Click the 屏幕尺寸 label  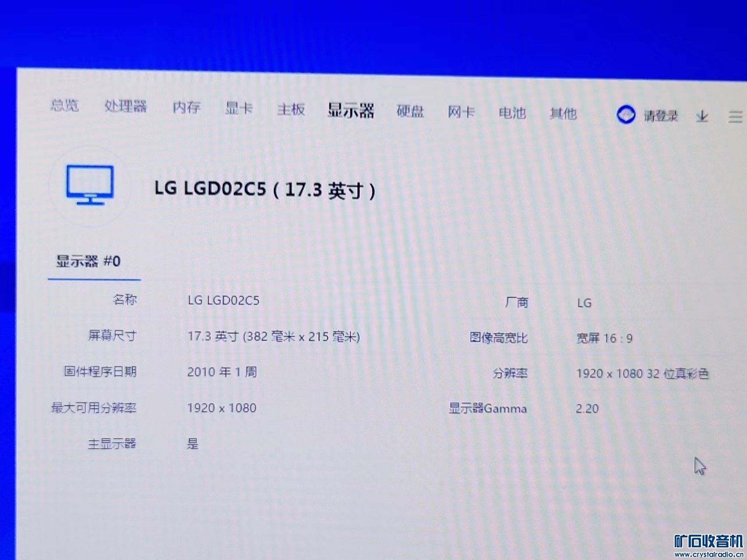coord(113,336)
